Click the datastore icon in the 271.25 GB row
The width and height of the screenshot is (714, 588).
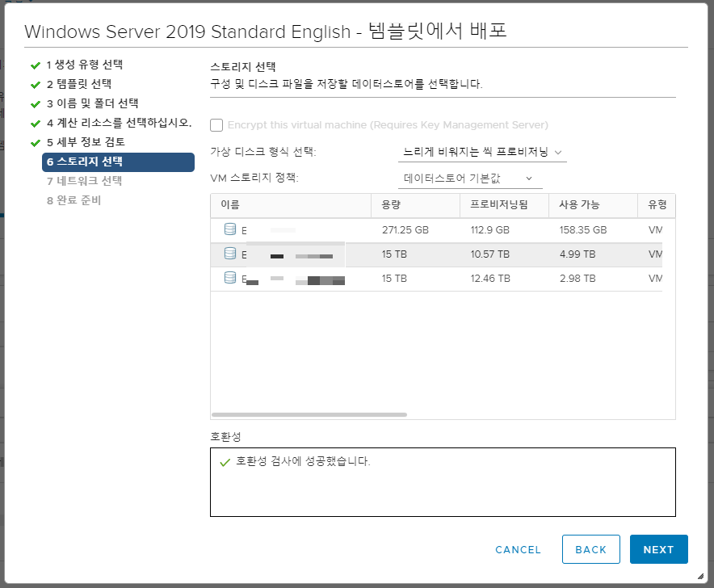(x=230, y=229)
